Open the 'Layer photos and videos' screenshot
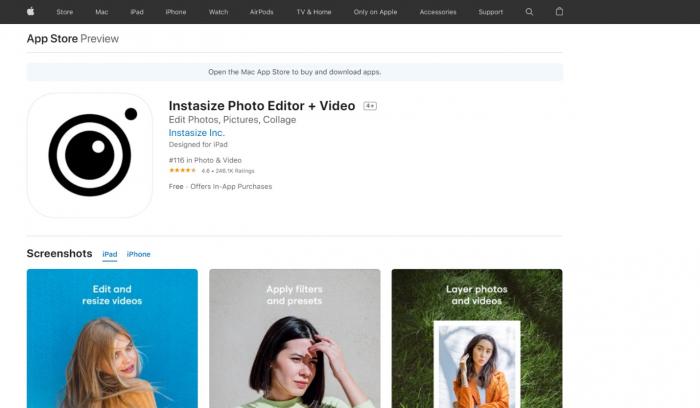Image resolution: width=700 pixels, height=408 pixels. (477, 338)
